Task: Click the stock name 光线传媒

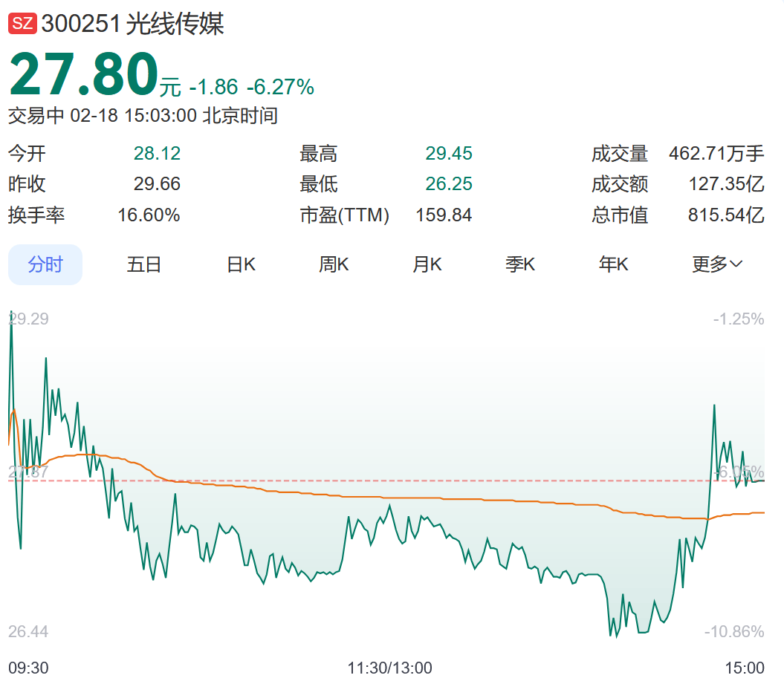Action: pyautogui.click(x=175, y=24)
